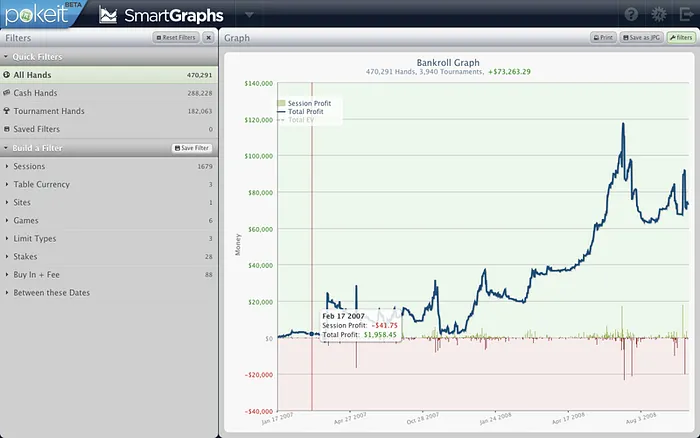Click the logout exit icon

click(686, 14)
